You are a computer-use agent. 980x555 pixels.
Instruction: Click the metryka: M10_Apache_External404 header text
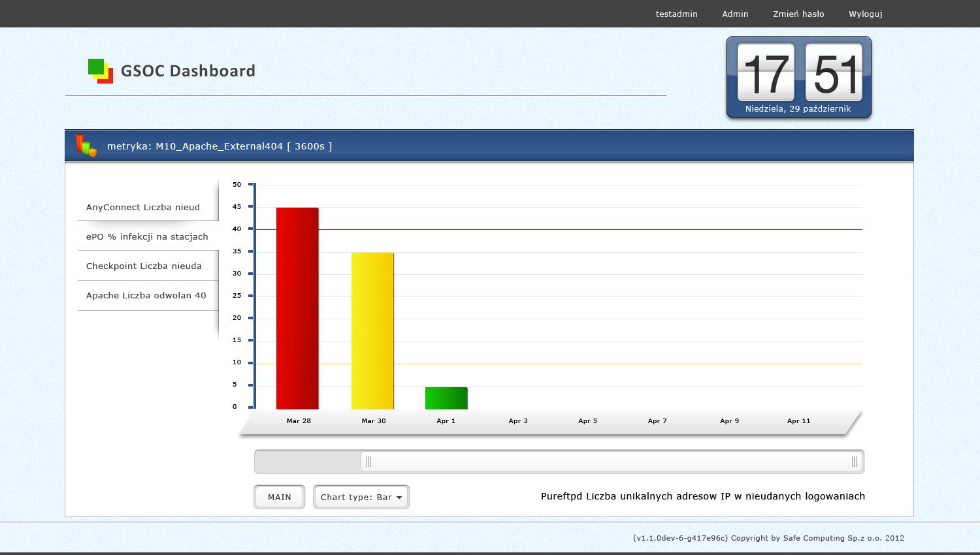(220, 146)
